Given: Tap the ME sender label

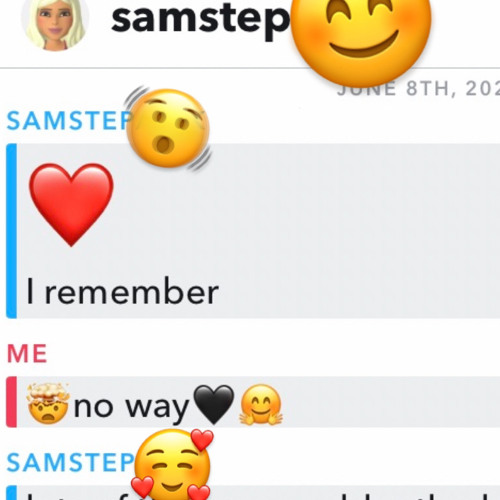Looking at the screenshot, I should pos(27,353).
